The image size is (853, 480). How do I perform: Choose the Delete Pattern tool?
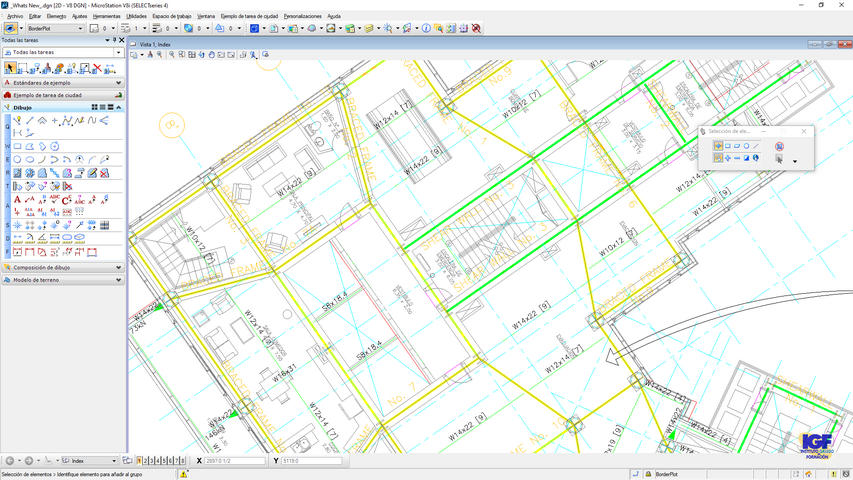click(x=104, y=173)
